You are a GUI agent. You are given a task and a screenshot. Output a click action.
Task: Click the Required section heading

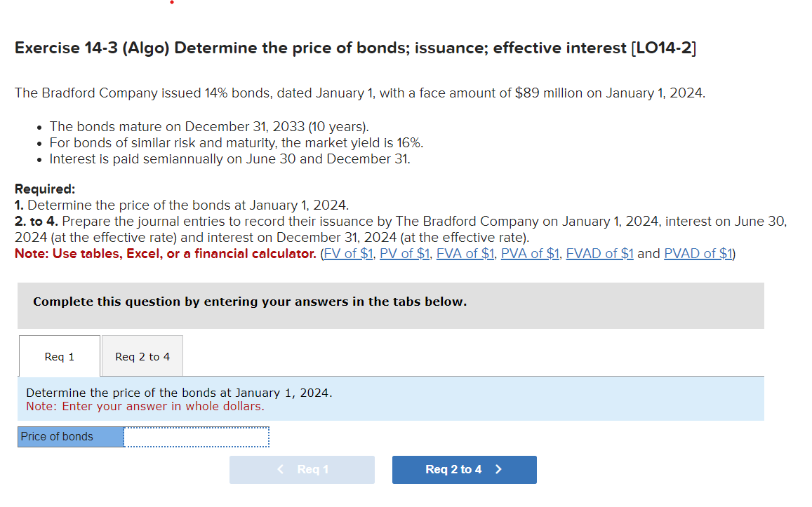click(x=44, y=189)
